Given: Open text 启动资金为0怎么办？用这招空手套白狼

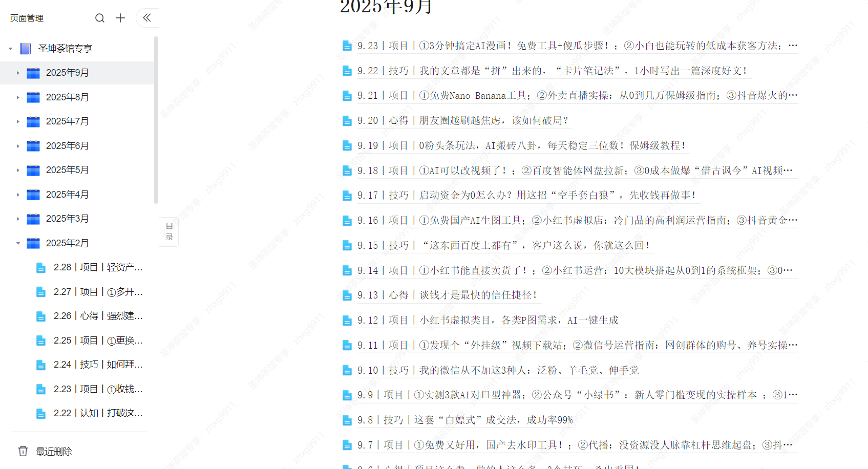Looking at the screenshot, I should (558, 195).
